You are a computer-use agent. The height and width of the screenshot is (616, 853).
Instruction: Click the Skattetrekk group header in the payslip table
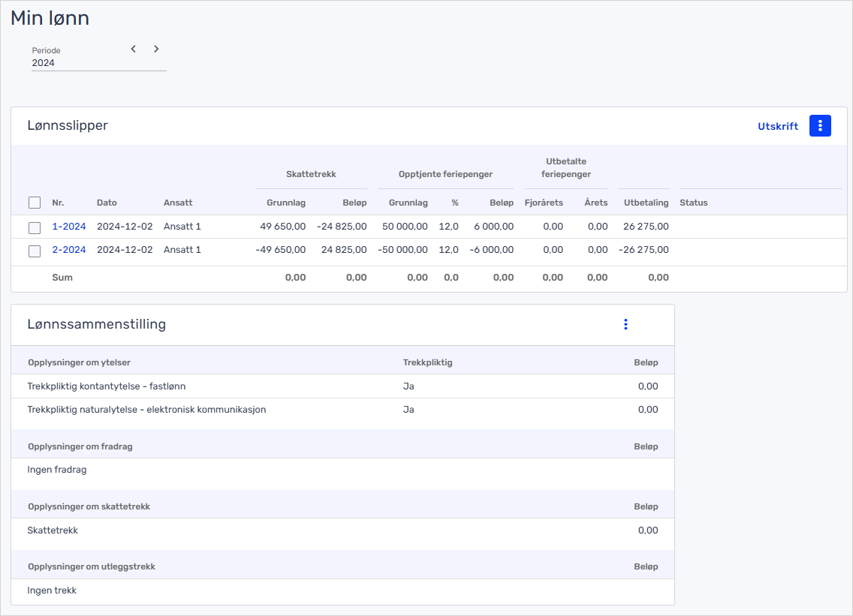pyautogui.click(x=311, y=174)
